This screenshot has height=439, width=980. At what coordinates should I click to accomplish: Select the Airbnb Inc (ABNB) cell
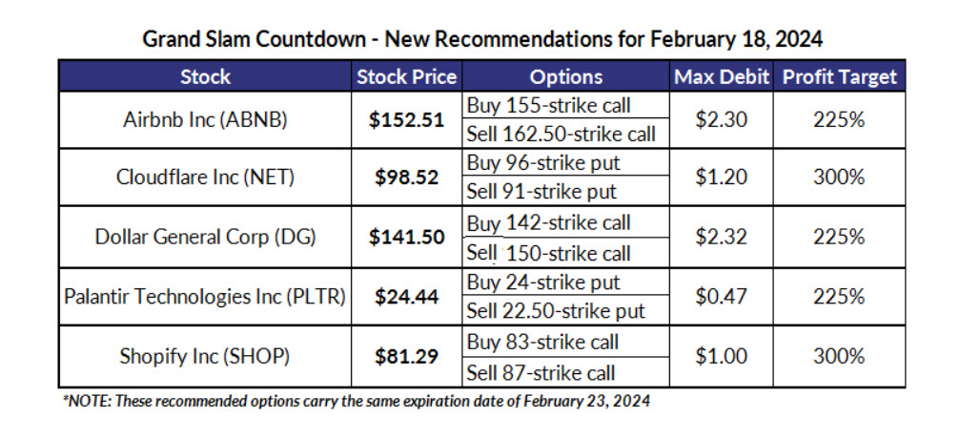click(205, 120)
